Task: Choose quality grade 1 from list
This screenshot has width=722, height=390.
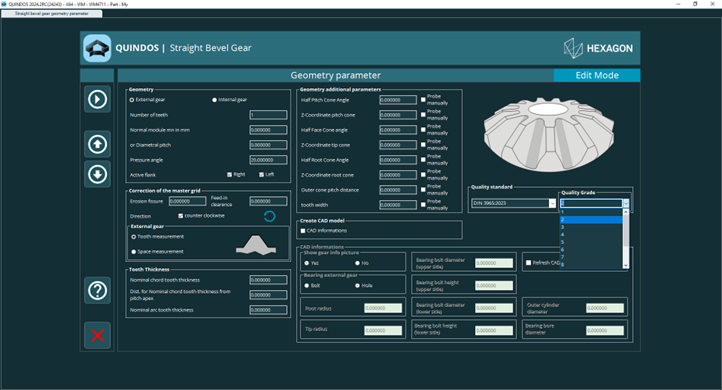Action: (x=591, y=212)
